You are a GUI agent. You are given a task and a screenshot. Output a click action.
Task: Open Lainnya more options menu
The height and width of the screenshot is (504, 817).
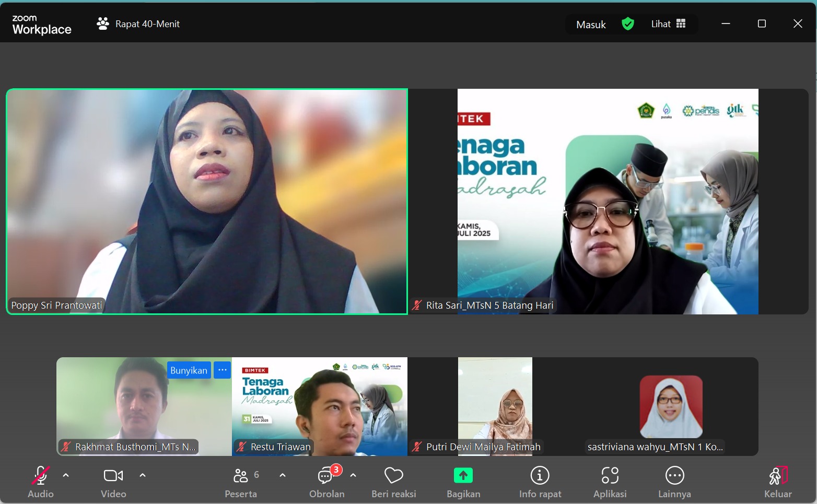674,482
